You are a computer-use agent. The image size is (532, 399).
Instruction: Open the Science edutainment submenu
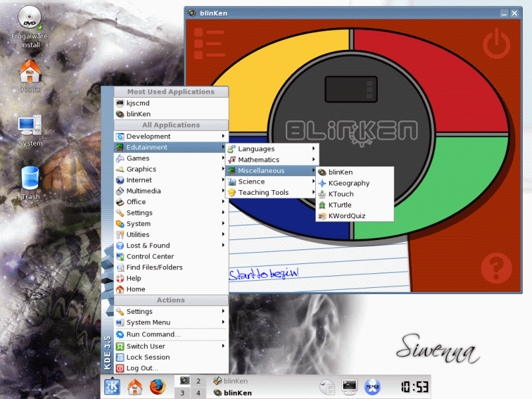pos(271,182)
